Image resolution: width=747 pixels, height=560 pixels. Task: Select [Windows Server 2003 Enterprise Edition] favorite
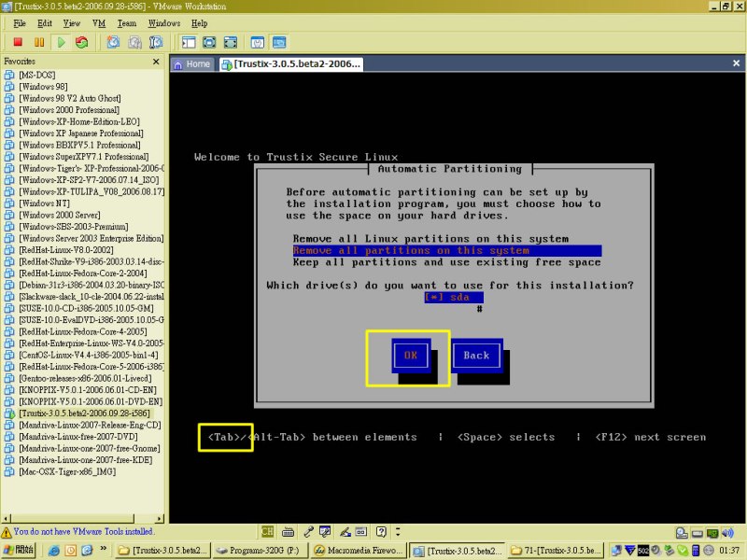click(91, 238)
